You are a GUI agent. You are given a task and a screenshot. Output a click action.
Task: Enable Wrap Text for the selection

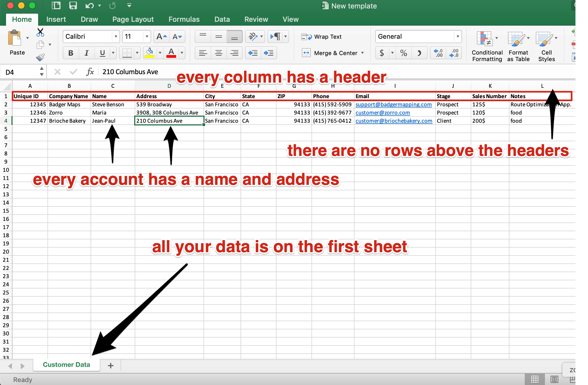click(x=322, y=36)
